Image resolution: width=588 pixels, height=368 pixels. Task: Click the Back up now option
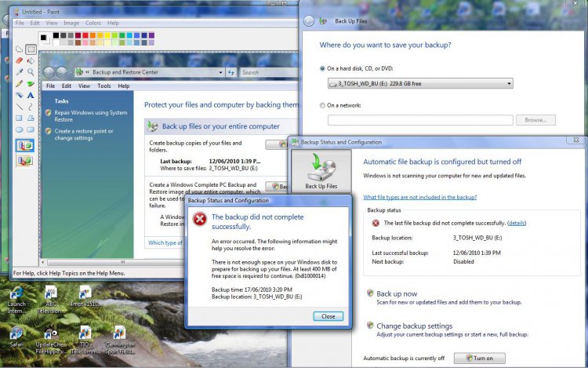pos(397,293)
